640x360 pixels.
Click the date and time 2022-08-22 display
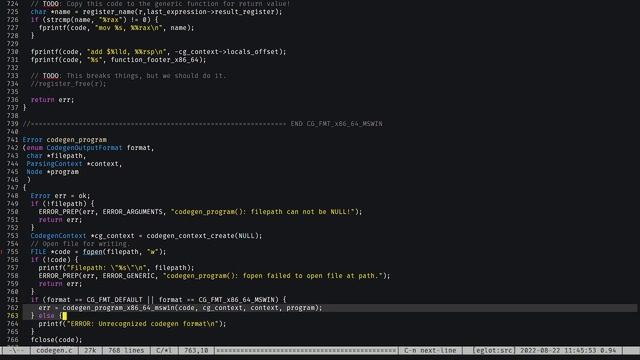point(568,350)
